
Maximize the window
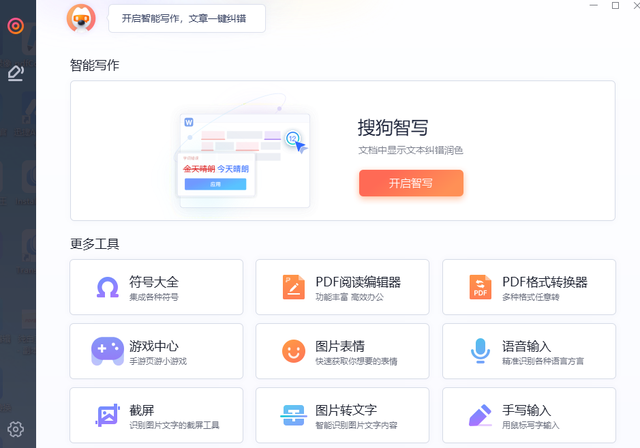tap(616, 5)
